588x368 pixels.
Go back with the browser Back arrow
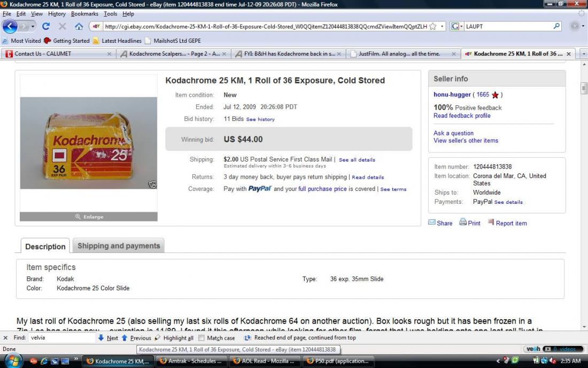10,26
